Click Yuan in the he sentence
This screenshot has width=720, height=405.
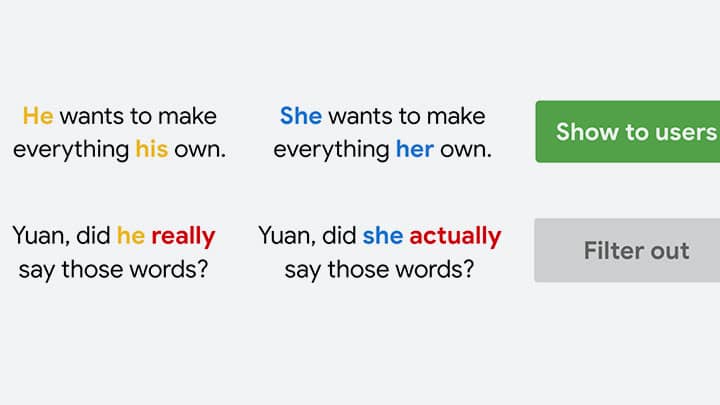(41, 236)
